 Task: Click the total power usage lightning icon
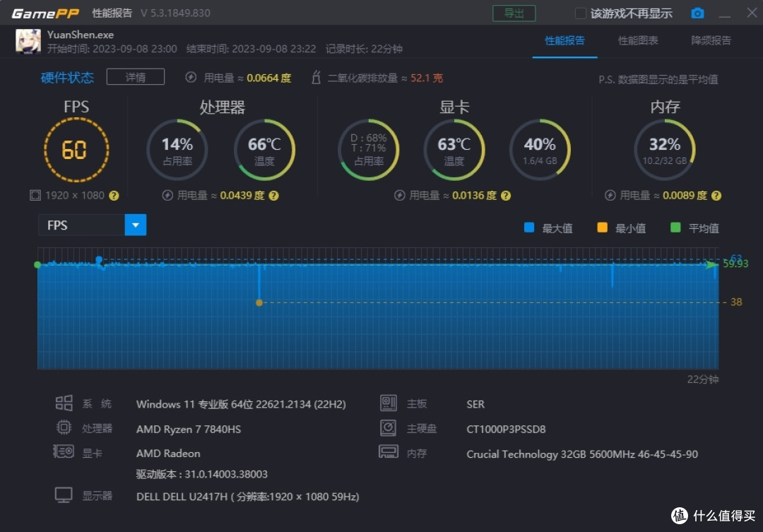pyautogui.click(x=191, y=78)
